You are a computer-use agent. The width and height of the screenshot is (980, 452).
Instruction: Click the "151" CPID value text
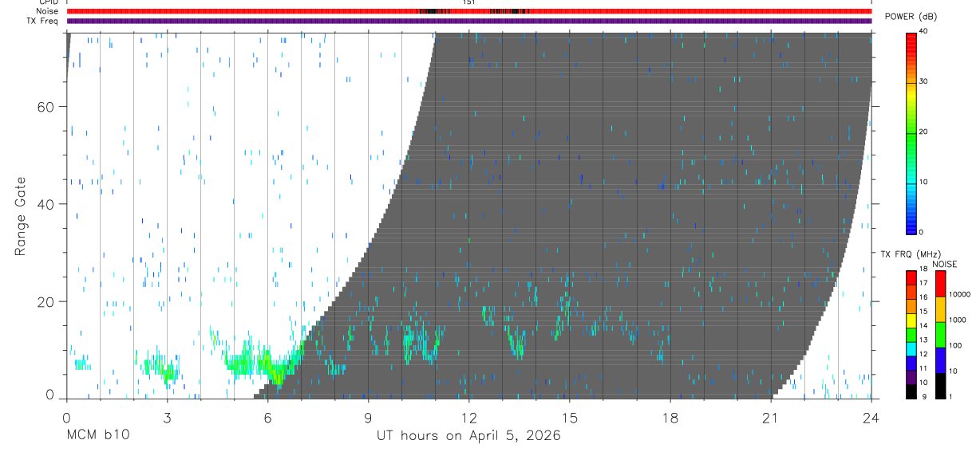click(x=469, y=2)
